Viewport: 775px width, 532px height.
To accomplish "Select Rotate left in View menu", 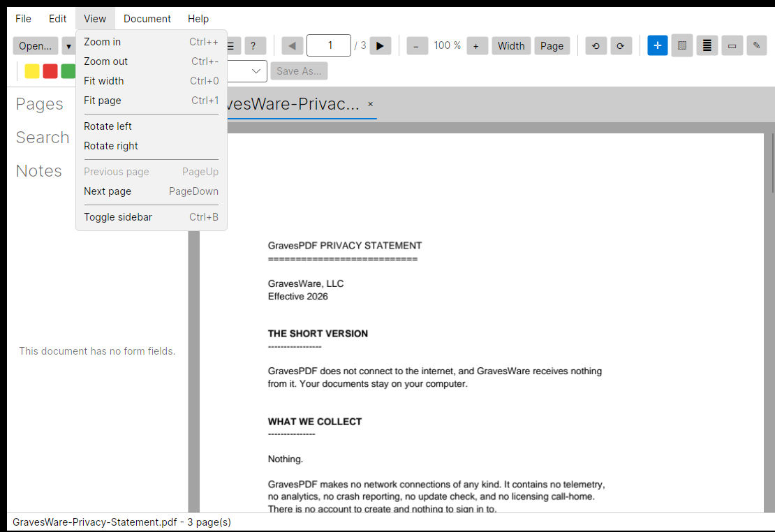I will coord(152,126).
